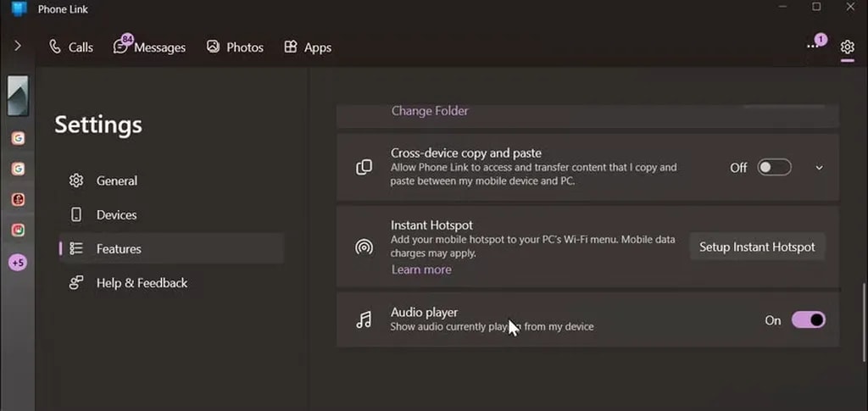Toggle Cross-device copy and paste switch
The height and width of the screenshot is (411, 868).
(775, 167)
